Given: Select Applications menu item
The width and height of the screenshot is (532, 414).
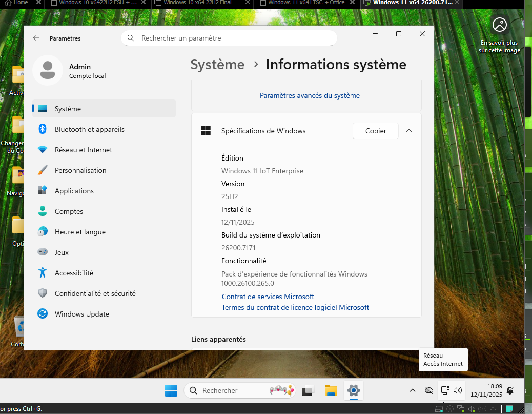Looking at the screenshot, I should pyautogui.click(x=74, y=191).
